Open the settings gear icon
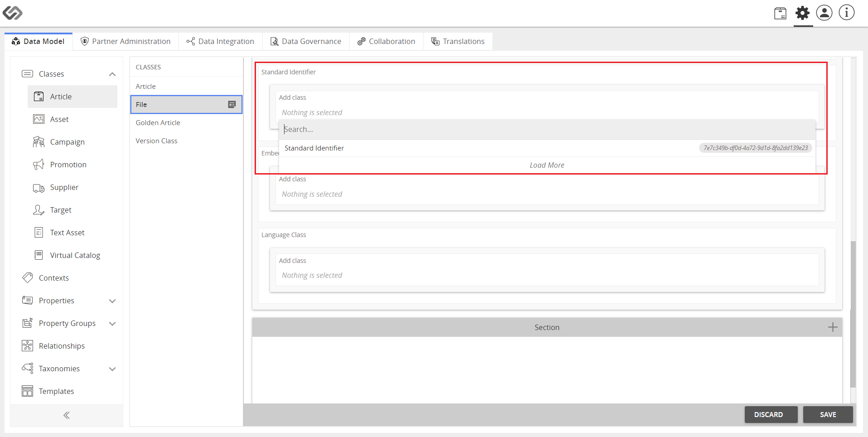The image size is (868, 437). [x=802, y=13]
